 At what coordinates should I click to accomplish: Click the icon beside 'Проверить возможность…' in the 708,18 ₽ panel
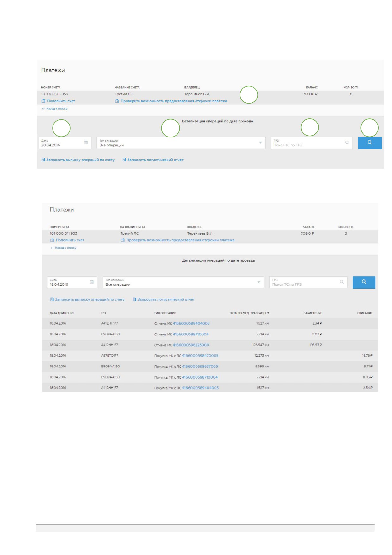coord(117,101)
